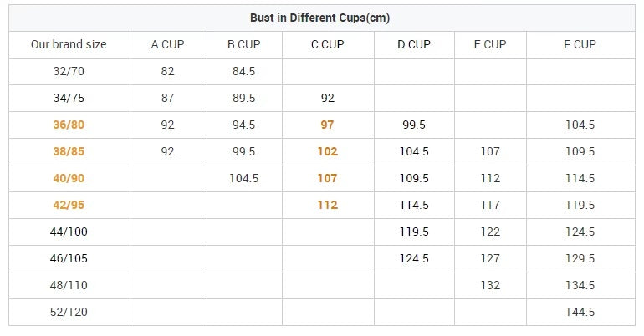Select the bold orange 97 value
644x336 pixels.
tap(327, 125)
